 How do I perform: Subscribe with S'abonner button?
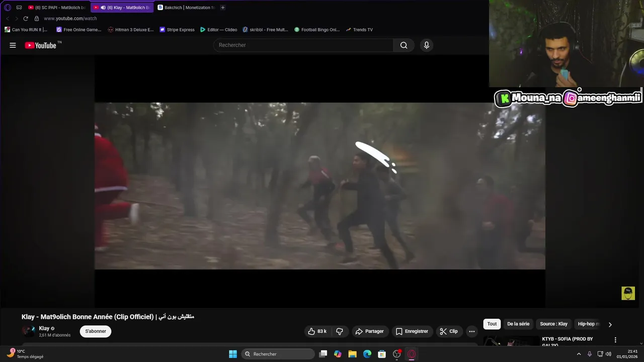point(96,331)
